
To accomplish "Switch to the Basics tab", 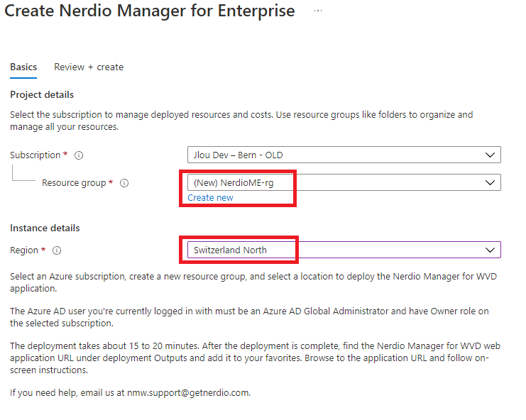I will [23, 67].
